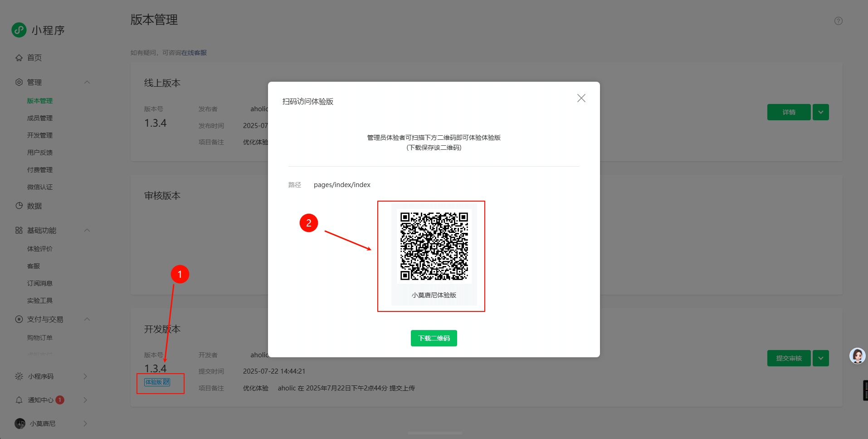Click the 小程序 logo icon
868x439 pixels.
point(19,30)
